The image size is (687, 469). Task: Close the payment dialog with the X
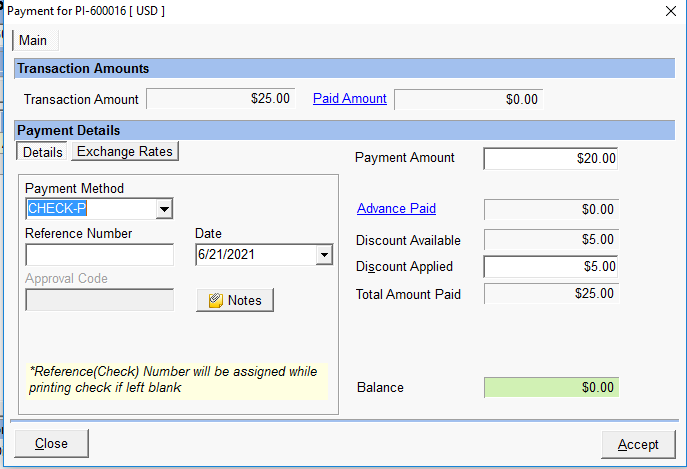point(670,11)
